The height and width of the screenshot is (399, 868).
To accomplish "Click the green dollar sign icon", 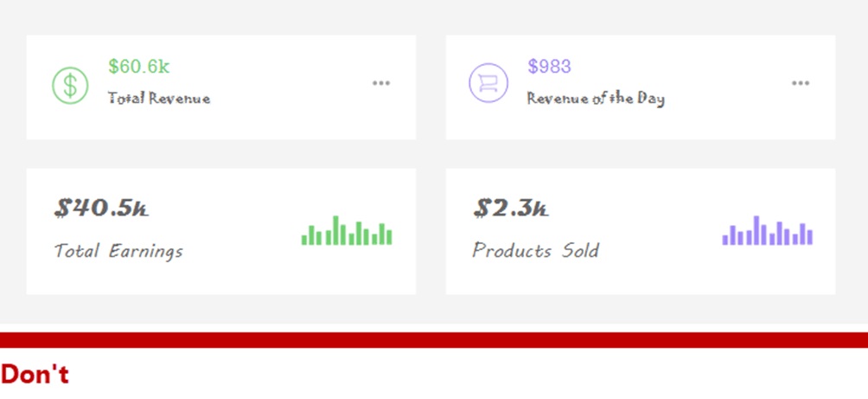I will 70,85.
